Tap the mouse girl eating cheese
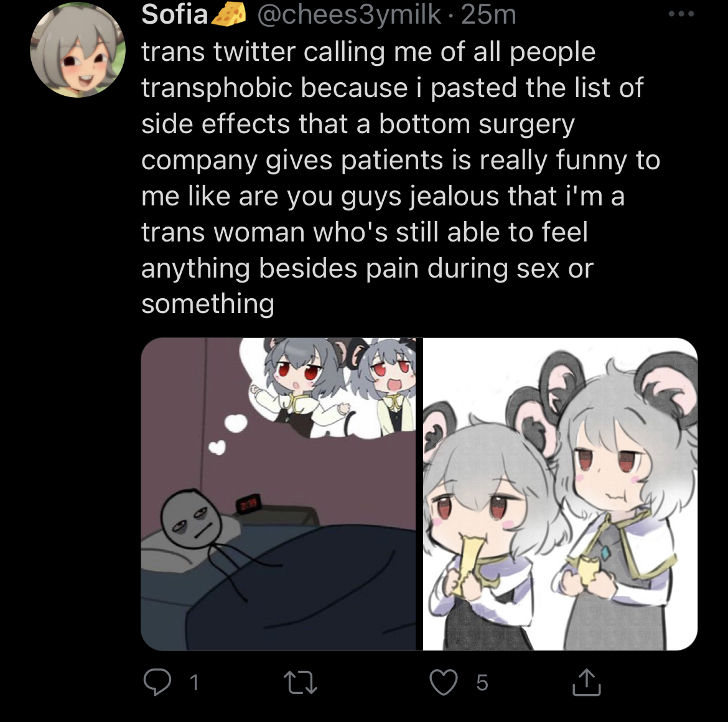This screenshot has height=722, width=728. [x=492, y=534]
